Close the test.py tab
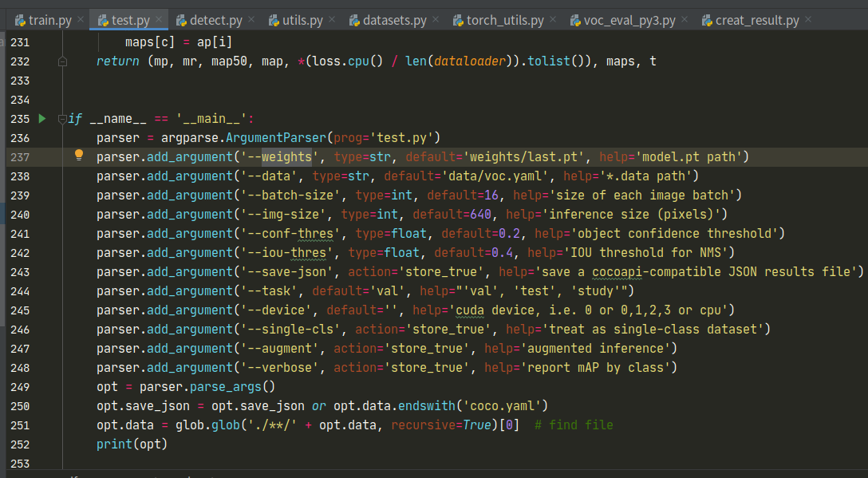The width and height of the screenshot is (868, 478). pyautogui.click(x=159, y=19)
